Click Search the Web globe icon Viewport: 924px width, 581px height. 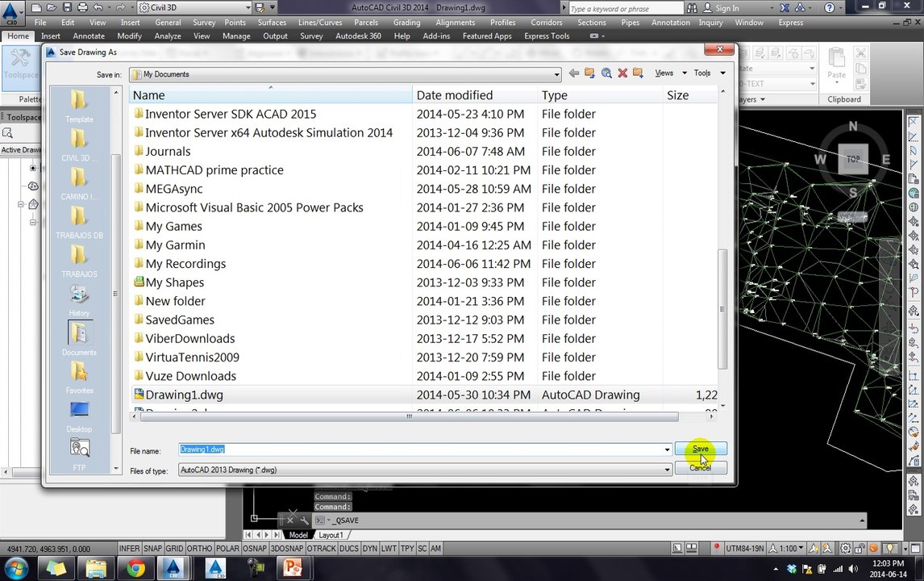pos(606,73)
